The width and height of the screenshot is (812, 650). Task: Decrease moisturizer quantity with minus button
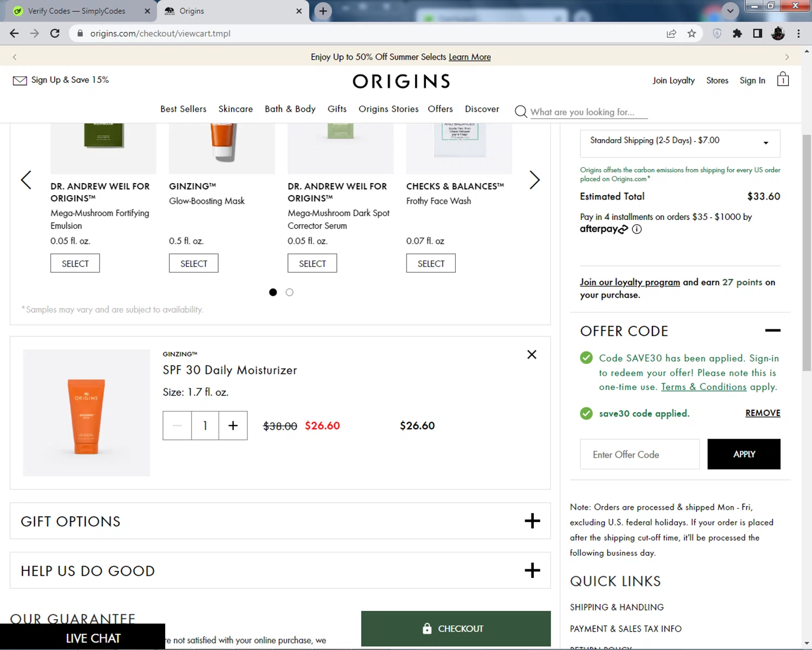177,426
